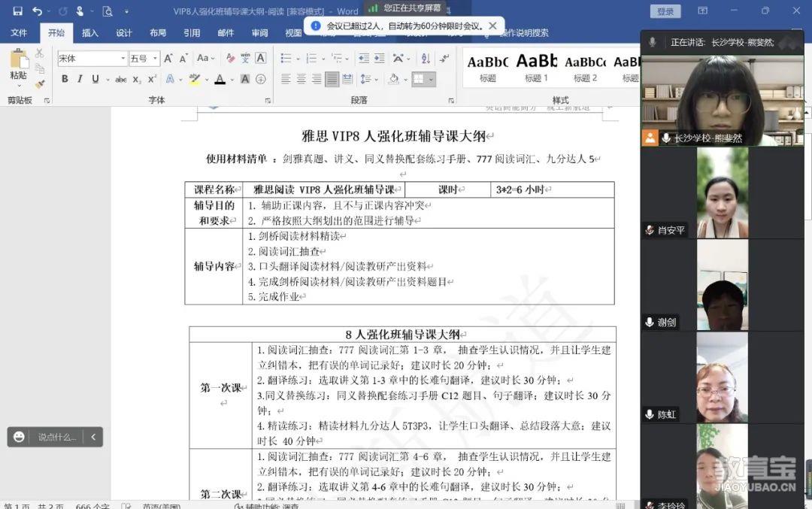
Task: Apply distributed alignment to the paragraph
Action: 347,79
